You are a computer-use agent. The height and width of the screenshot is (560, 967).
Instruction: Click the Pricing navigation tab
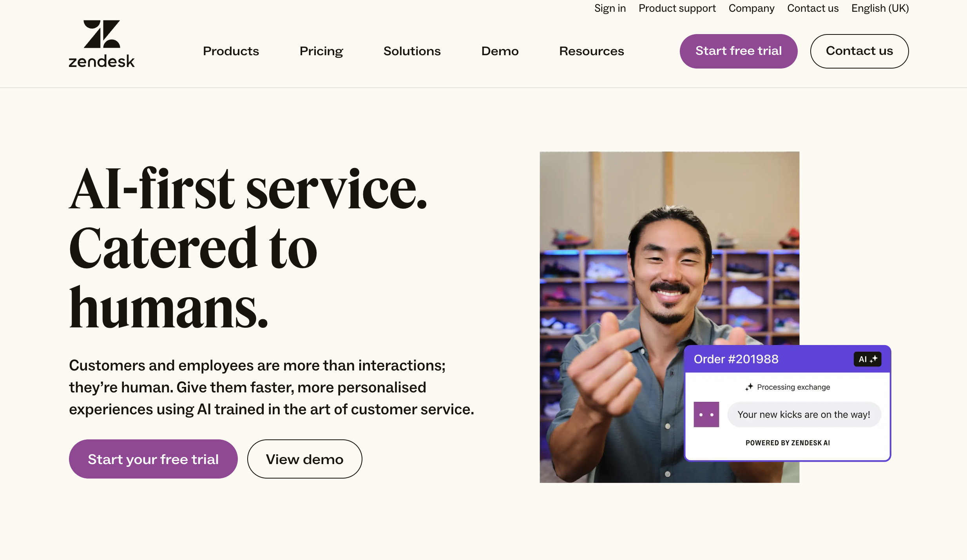coord(321,51)
